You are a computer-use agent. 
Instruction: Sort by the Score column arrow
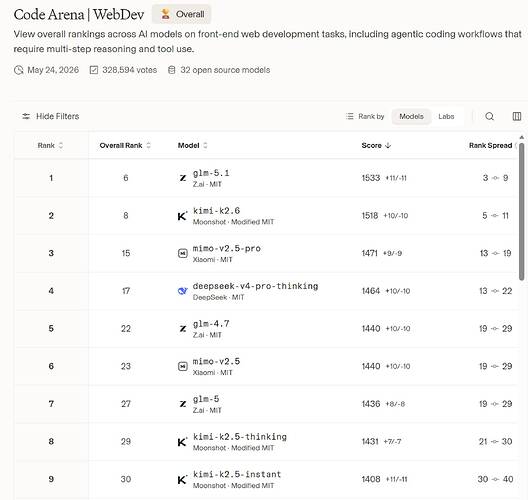(x=388, y=145)
